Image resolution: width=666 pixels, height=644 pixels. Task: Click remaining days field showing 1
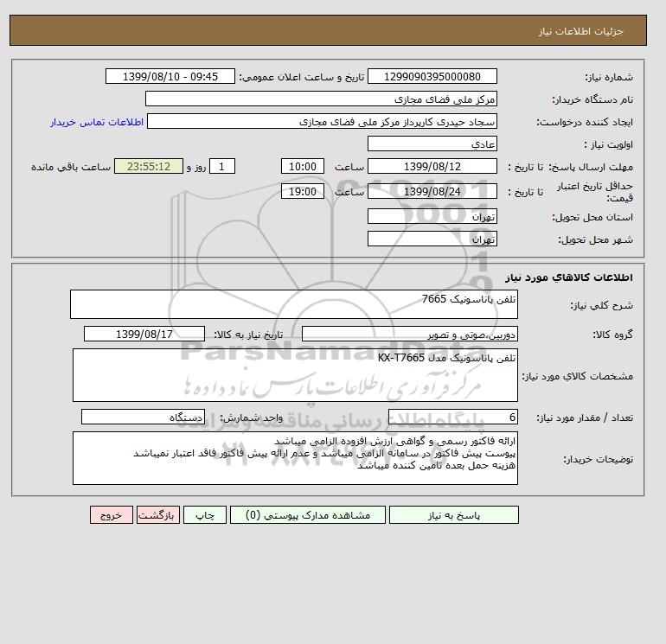click(x=221, y=167)
